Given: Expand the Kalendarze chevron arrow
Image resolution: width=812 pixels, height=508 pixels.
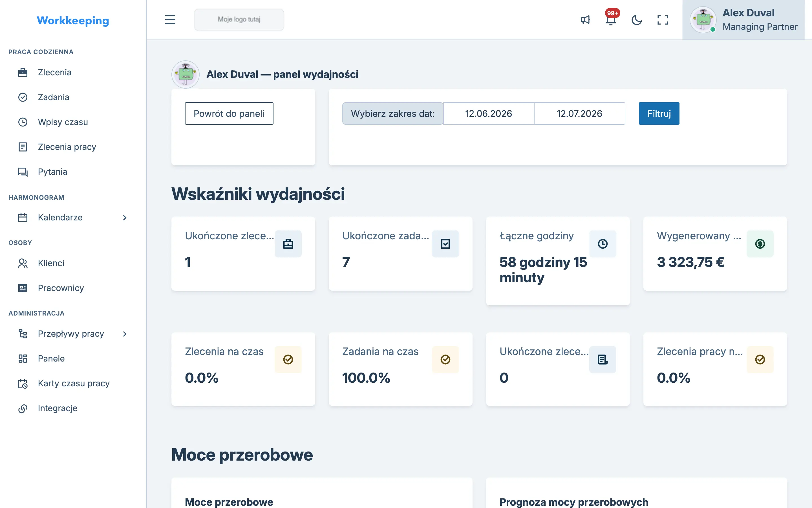Looking at the screenshot, I should tap(125, 217).
